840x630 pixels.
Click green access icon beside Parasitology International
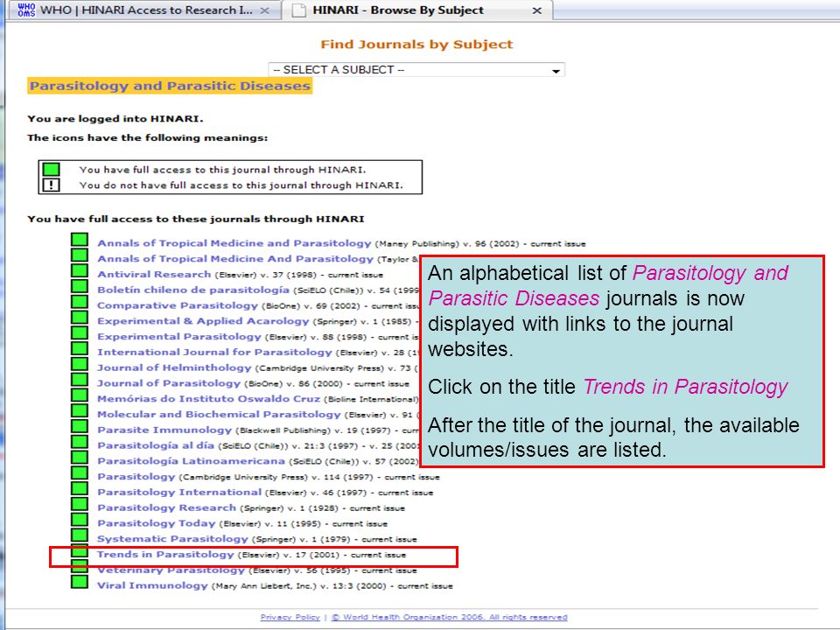point(80,488)
